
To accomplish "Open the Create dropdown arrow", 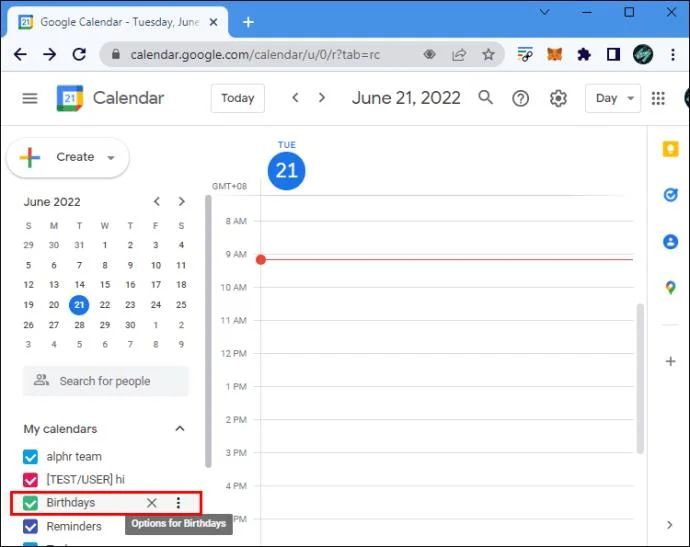I will pos(111,158).
